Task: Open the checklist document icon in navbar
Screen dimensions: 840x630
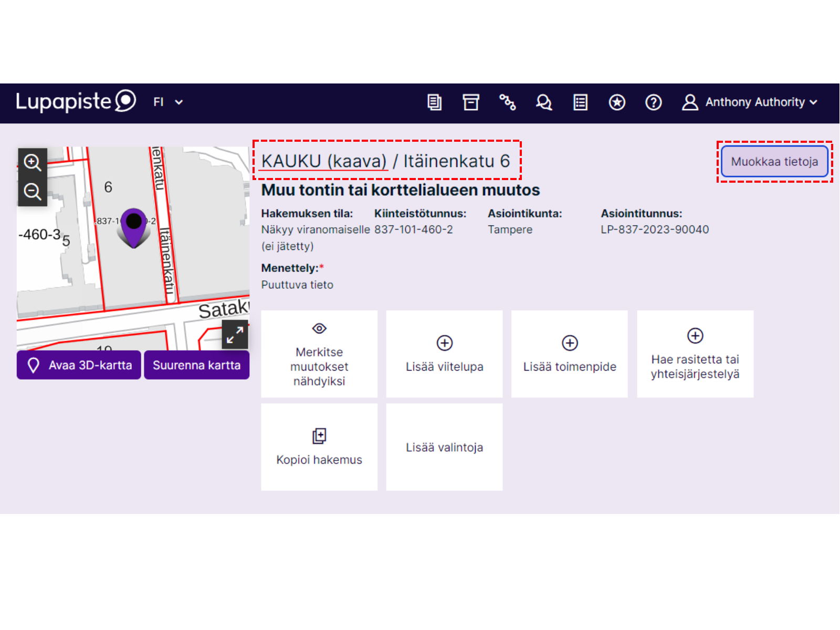Action: (580, 102)
